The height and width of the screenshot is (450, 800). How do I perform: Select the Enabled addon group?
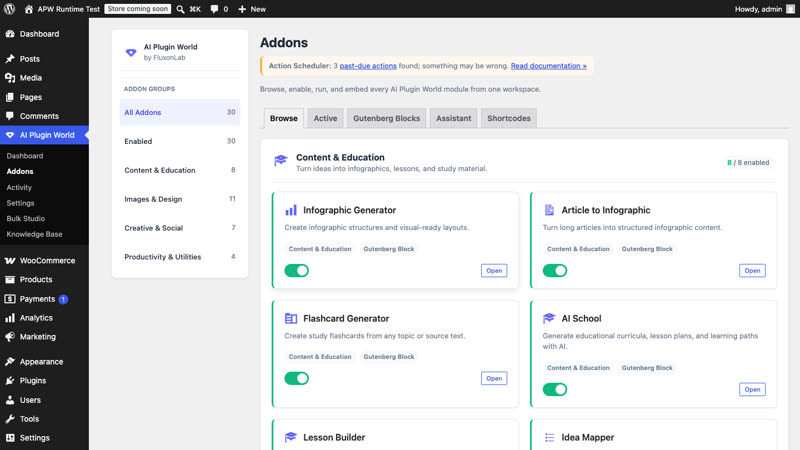pos(180,141)
